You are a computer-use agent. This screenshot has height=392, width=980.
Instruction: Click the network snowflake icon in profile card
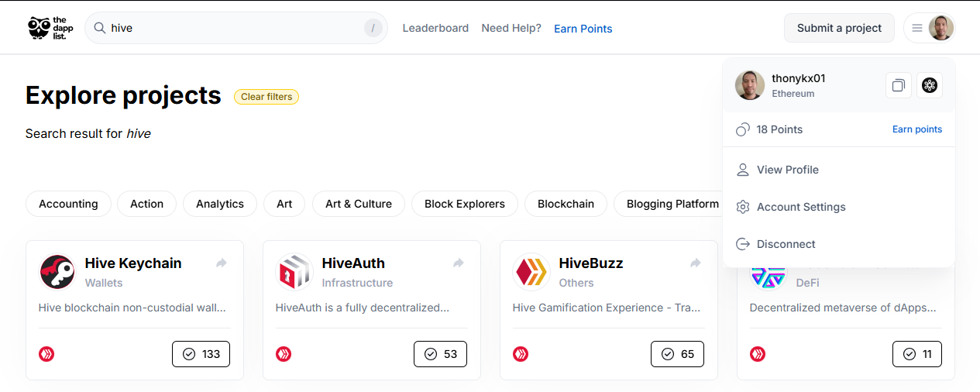[930, 85]
